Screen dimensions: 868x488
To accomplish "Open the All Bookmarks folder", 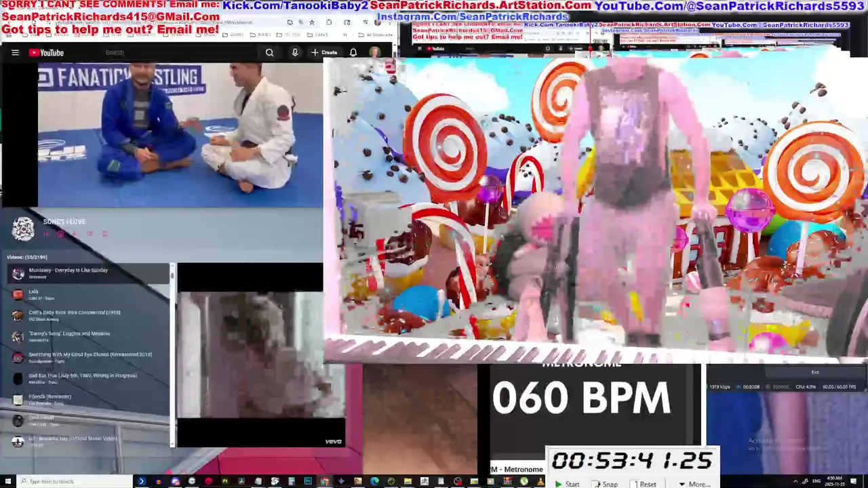I will click(x=375, y=35).
